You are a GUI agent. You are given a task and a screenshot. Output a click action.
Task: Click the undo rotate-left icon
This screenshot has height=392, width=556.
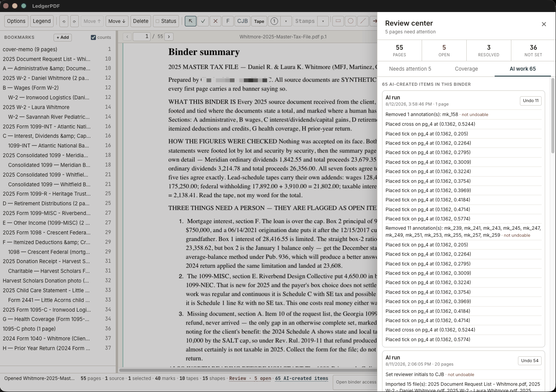64,21
